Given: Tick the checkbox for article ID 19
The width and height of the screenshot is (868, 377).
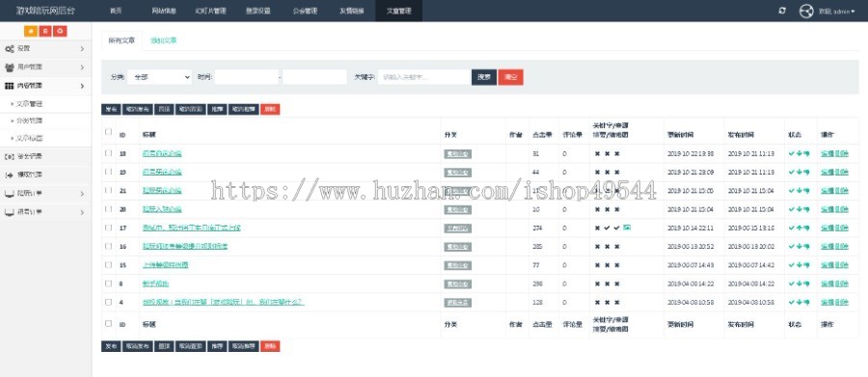Looking at the screenshot, I should point(108,172).
